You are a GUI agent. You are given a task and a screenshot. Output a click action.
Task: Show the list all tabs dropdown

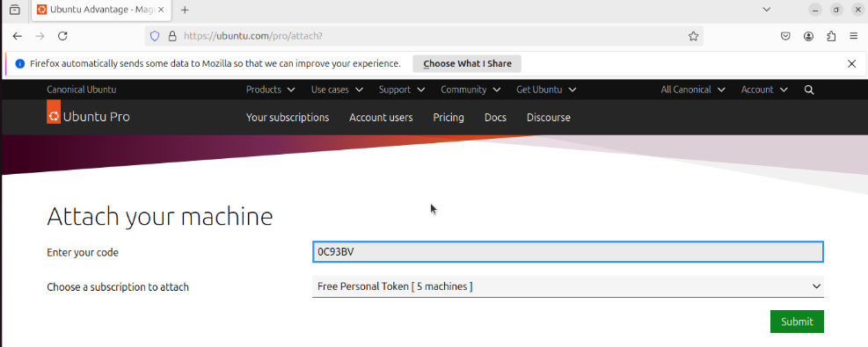tap(767, 10)
